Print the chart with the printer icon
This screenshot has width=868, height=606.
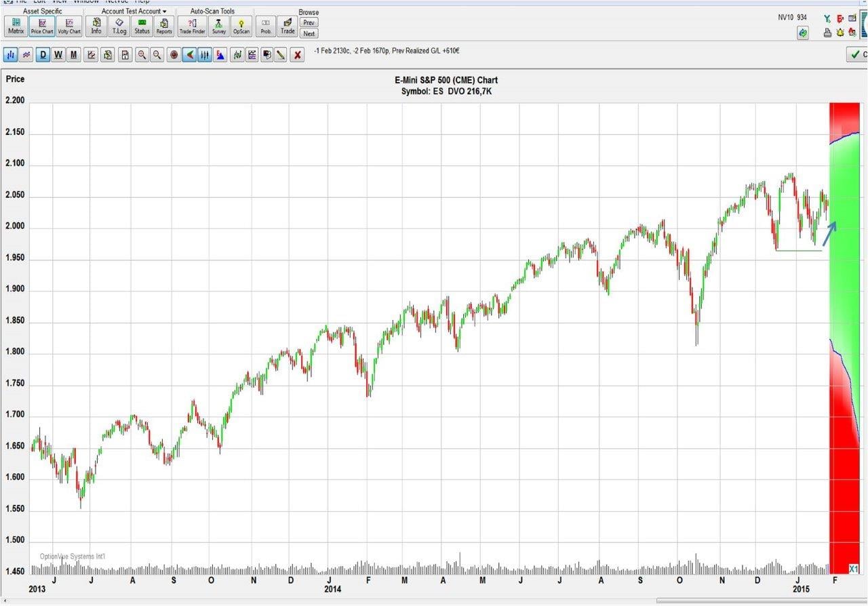click(827, 32)
